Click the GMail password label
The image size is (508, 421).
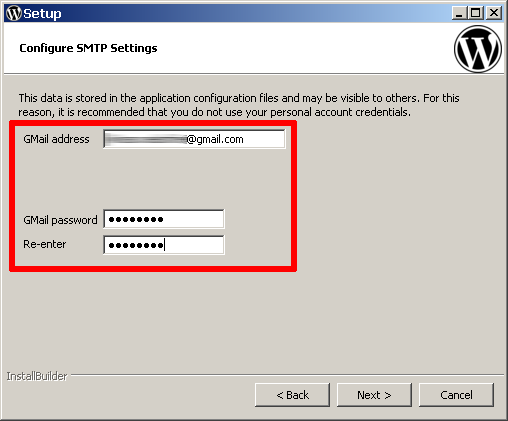coord(60,220)
